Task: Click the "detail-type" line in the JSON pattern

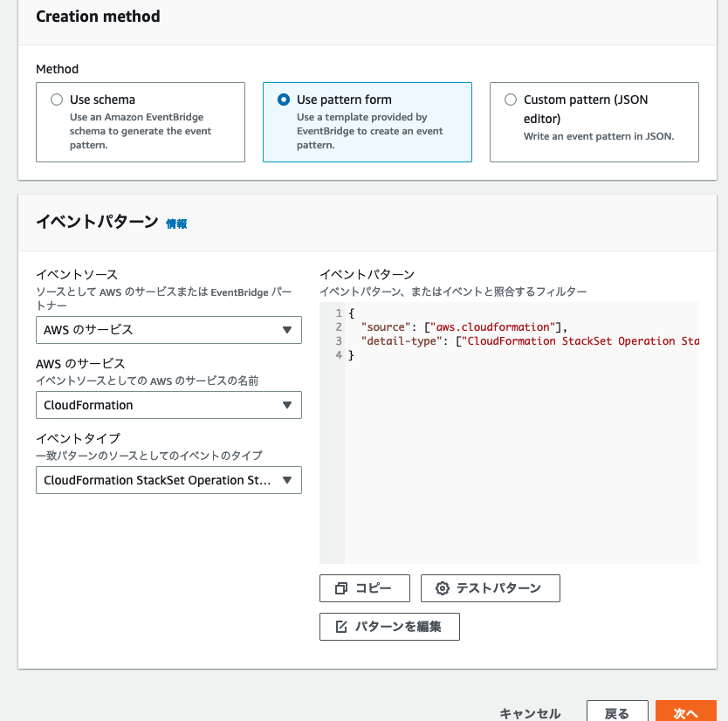Action: (x=530, y=340)
